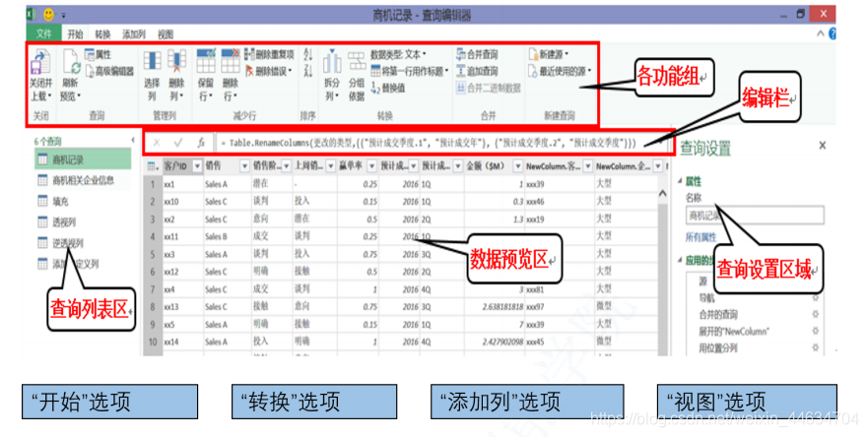Click the 所有属性 (All Properties) link

tap(701, 238)
